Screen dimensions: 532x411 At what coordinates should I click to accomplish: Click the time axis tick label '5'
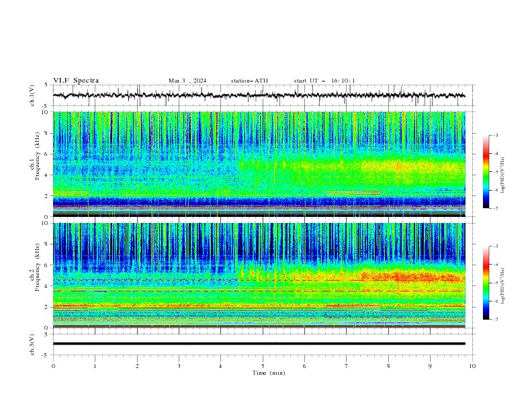click(x=263, y=366)
